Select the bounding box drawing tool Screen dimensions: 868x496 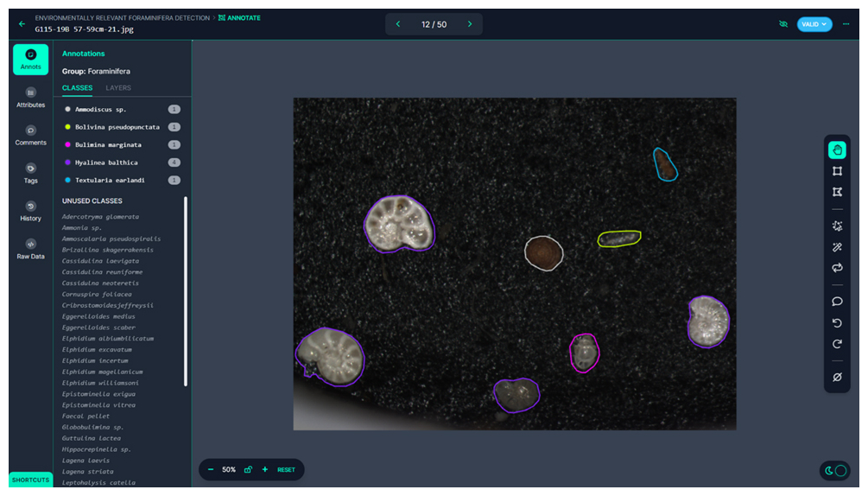click(x=836, y=171)
